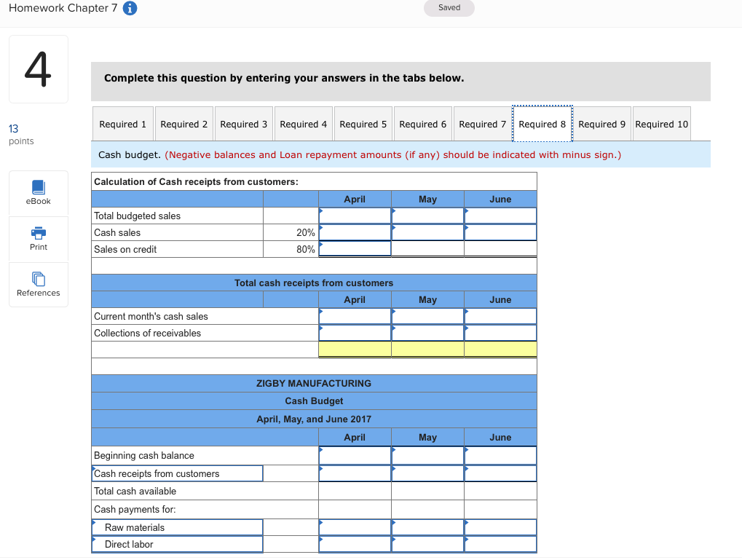Viewport: 742px width, 560px height.
Task: Click May Total budgeted sales input
Action: tap(427, 216)
